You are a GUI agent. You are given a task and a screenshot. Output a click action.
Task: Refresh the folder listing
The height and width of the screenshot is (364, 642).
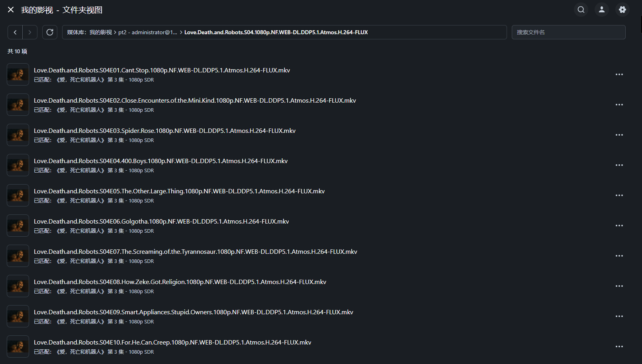click(x=50, y=32)
